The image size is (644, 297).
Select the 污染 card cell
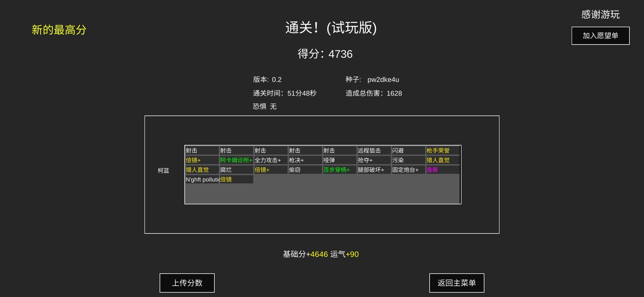tap(408, 160)
